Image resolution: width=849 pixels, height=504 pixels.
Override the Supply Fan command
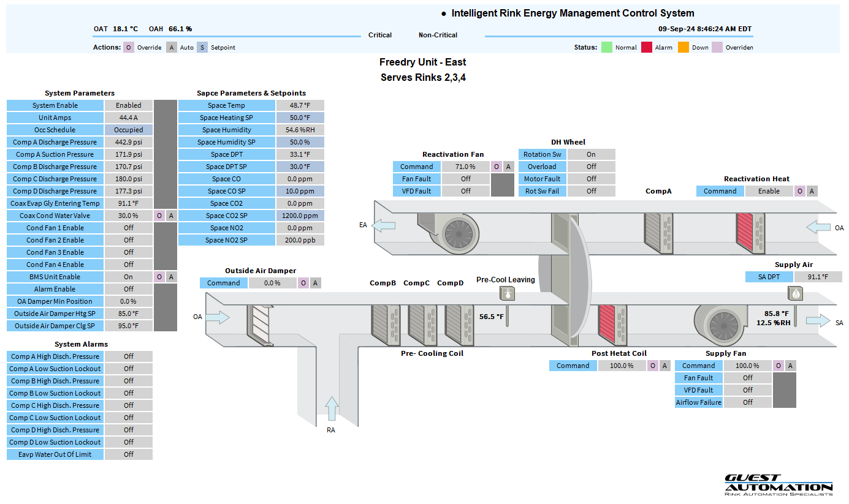click(779, 366)
